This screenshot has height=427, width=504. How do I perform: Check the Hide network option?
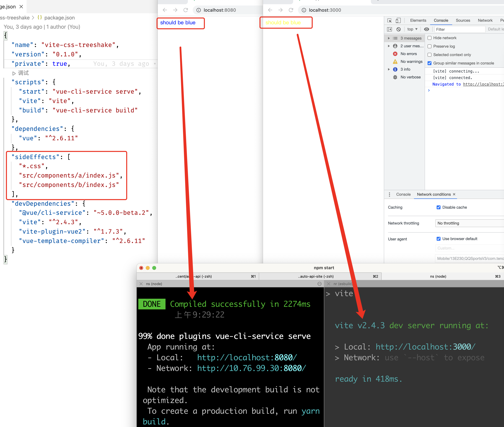430,38
